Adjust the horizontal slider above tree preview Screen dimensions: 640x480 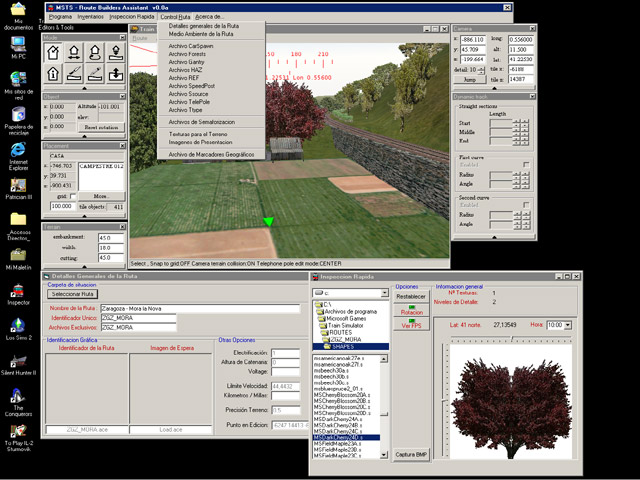(513, 339)
